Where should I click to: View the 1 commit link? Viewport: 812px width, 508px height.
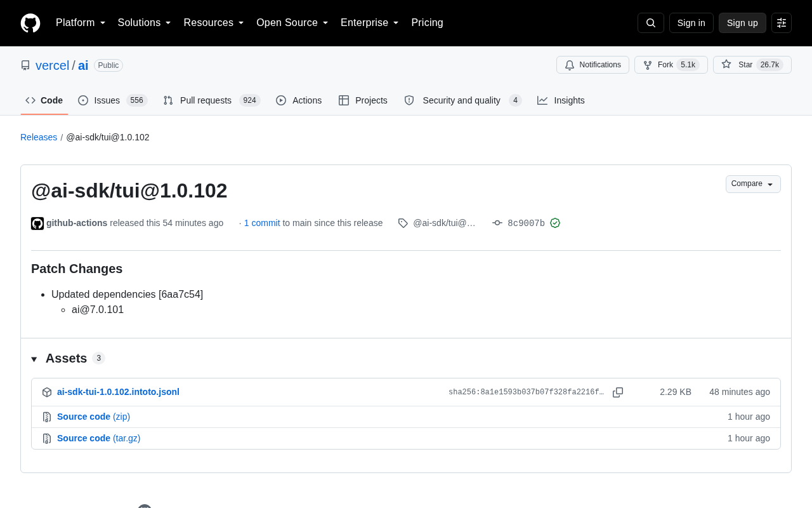[x=262, y=223]
